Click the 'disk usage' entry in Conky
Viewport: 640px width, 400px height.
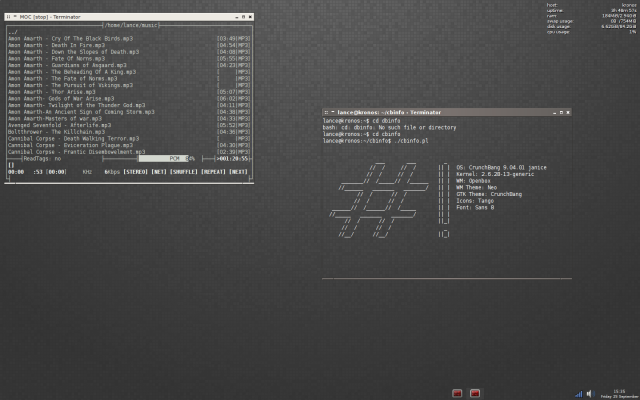tap(558, 26)
